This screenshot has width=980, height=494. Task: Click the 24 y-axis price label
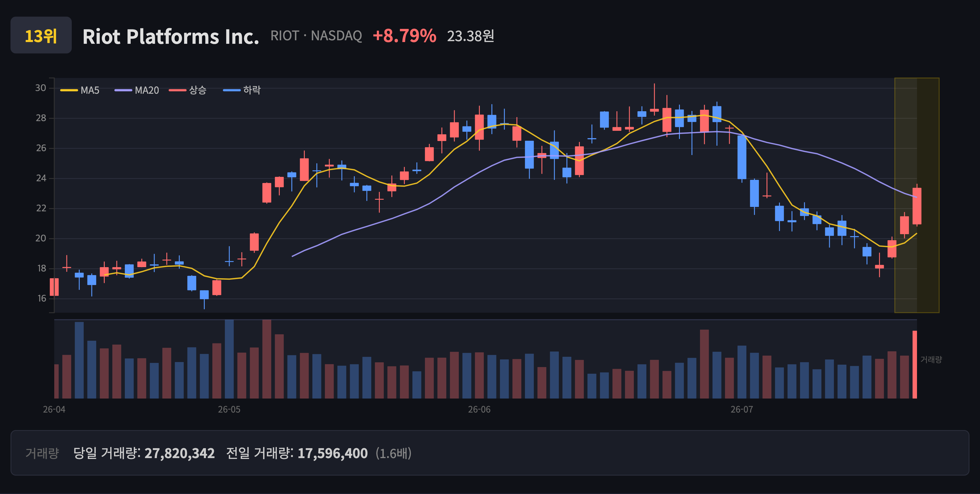click(41, 178)
